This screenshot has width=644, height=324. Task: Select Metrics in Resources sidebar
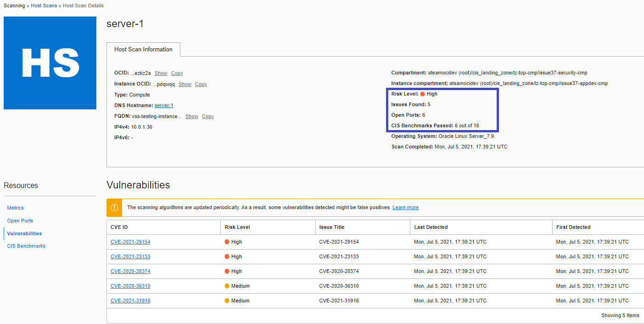coord(15,208)
